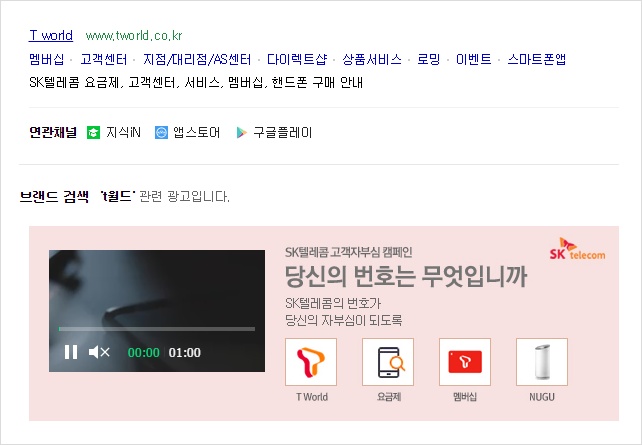Click the 앱스토어 blue icon
This screenshot has height=445, width=642.
point(161,133)
